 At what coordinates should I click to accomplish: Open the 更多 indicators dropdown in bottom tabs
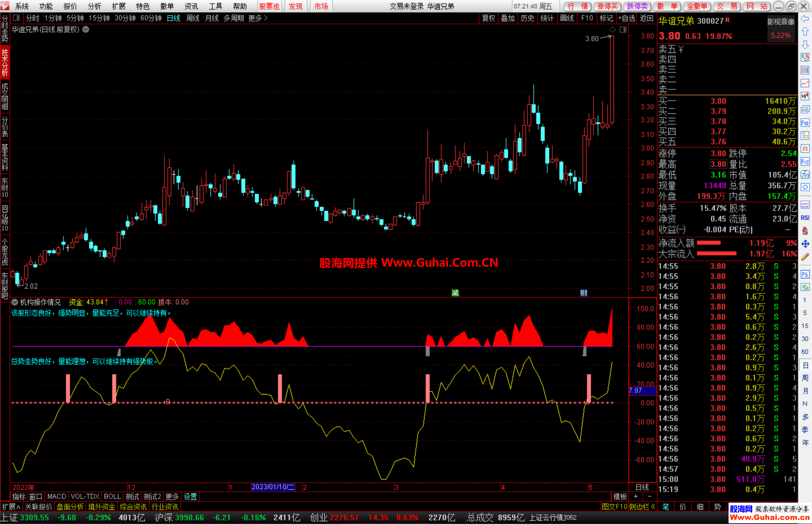[172, 497]
